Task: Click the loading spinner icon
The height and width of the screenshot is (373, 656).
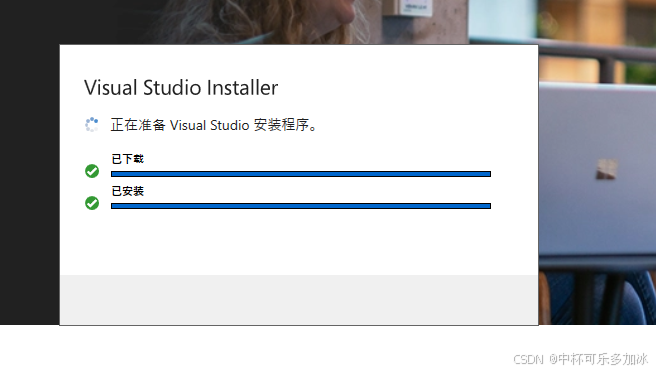Action: coord(92,124)
